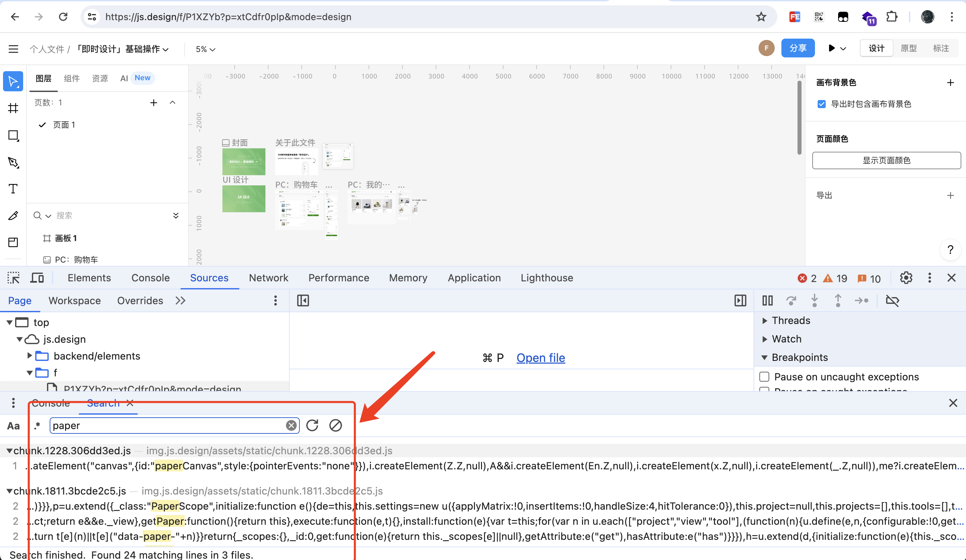Screen dimensions: 966x560
Task: Click the Component tool icon
Action: point(13,242)
